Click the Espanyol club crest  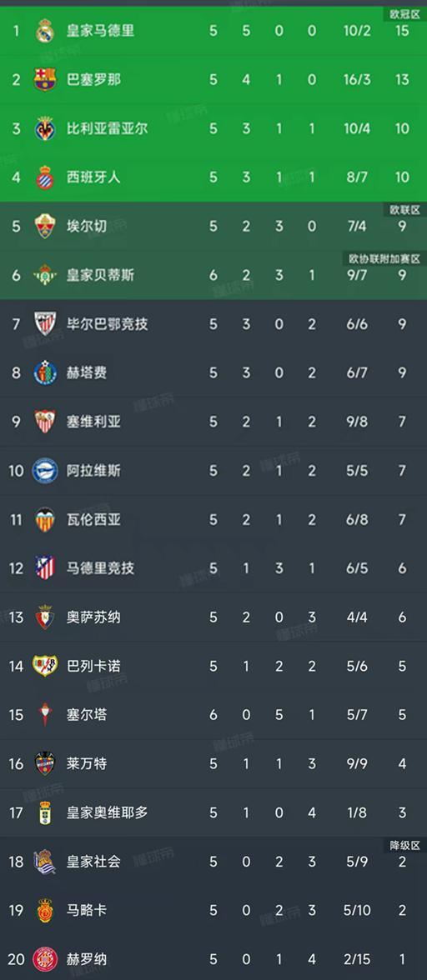(x=45, y=177)
